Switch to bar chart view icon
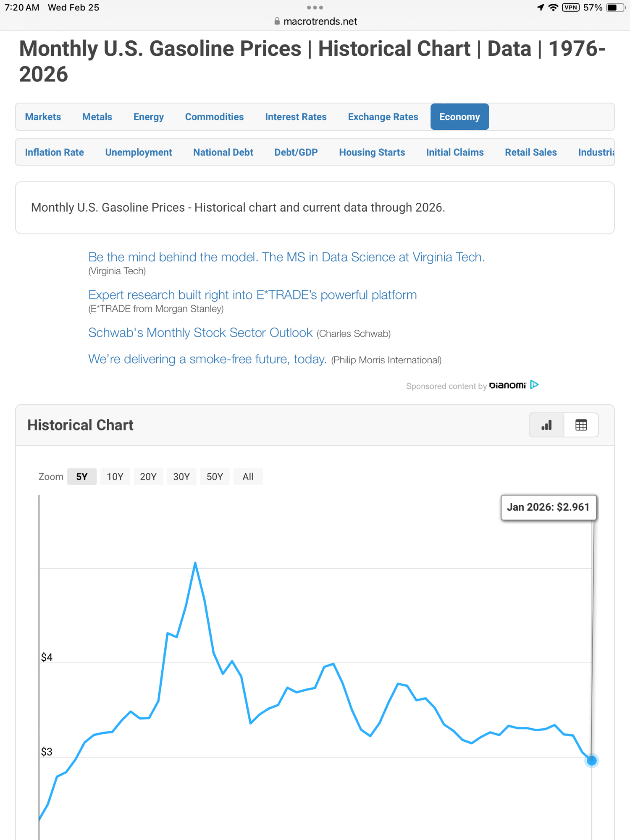Screen dimensions: 630x840 [x=546, y=425]
